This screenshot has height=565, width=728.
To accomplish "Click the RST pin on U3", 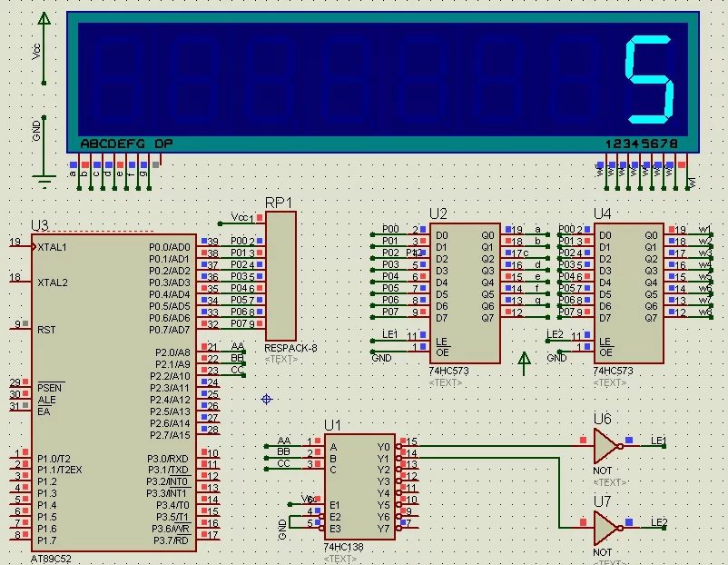I will click(x=46, y=330).
